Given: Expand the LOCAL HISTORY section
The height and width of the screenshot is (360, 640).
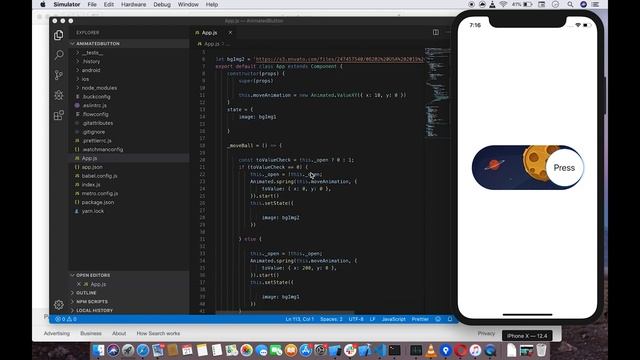Looking at the screenshot, I should tap(129, 310).
